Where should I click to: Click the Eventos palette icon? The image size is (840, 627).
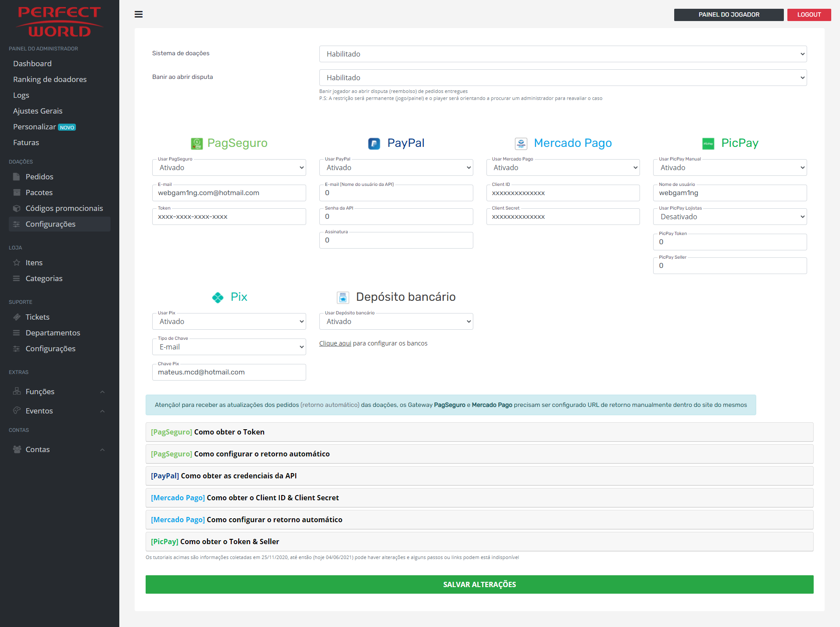(x=17, y=410)
